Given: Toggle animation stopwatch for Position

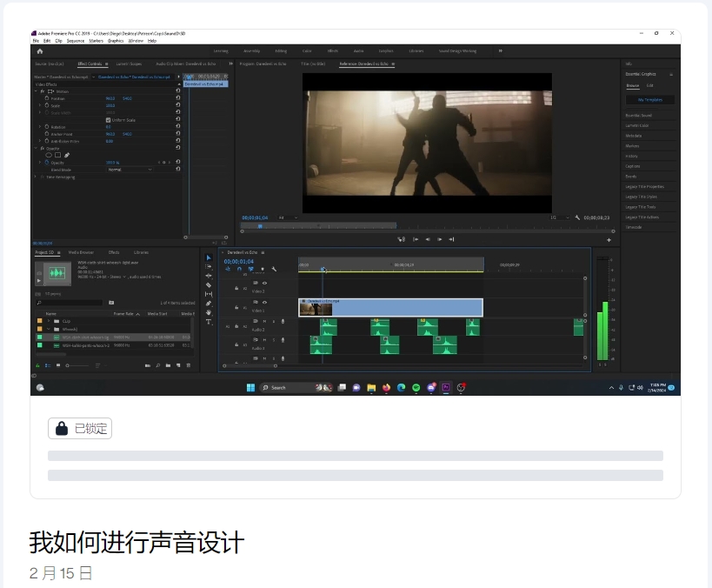Looking at the screenshot, I should tap(47, 98).
